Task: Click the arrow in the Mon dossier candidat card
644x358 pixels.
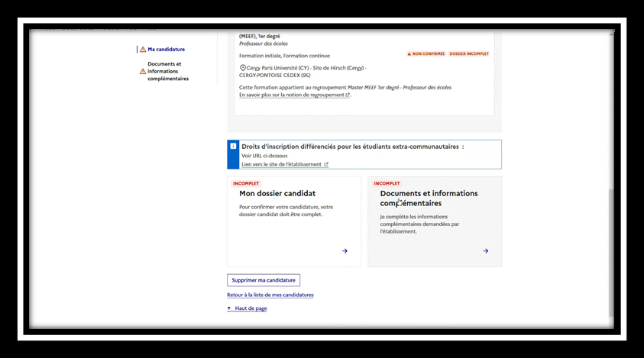Action: pos(345,251)
